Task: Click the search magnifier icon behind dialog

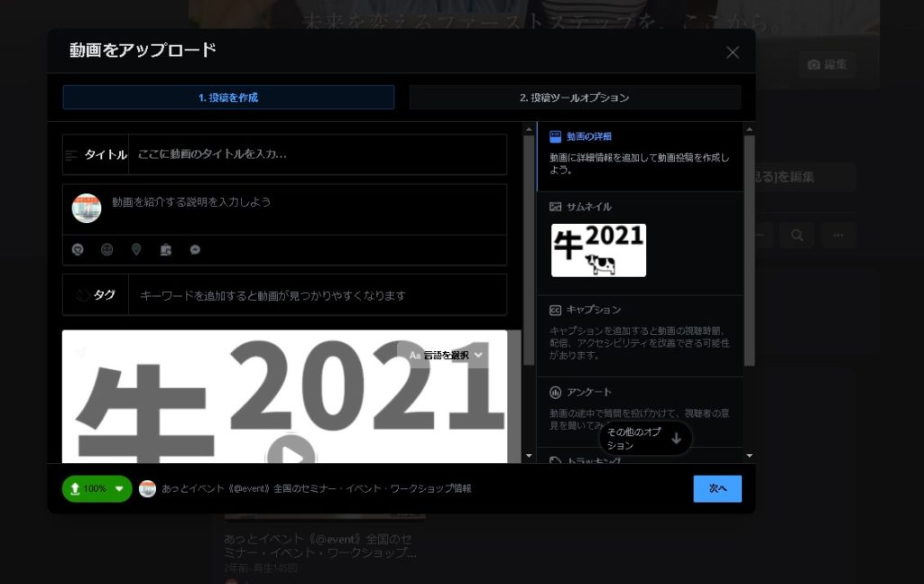Action: click(x=797, y=236)
